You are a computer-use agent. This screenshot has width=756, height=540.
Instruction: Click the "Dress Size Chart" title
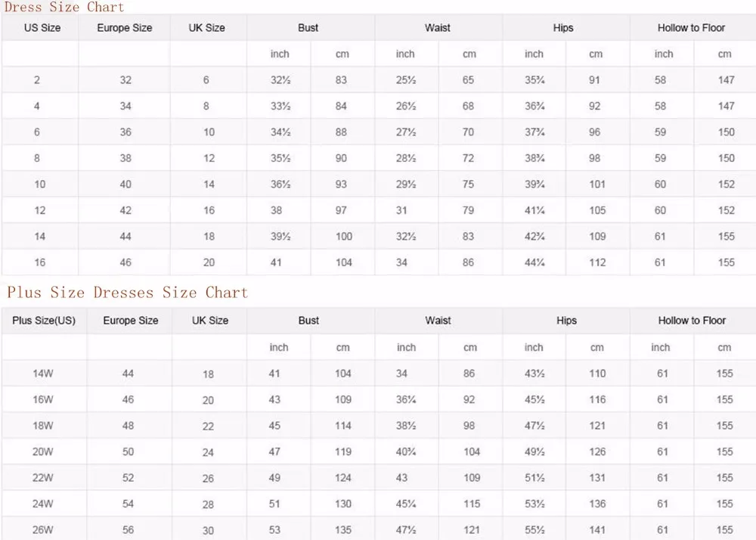click(x=64, y=7)
